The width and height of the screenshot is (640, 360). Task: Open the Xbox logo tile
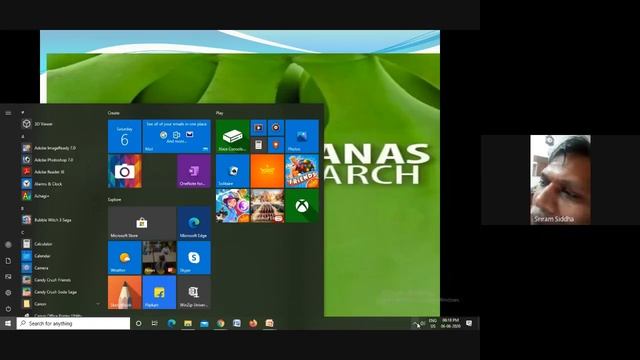tap(302, 206)
